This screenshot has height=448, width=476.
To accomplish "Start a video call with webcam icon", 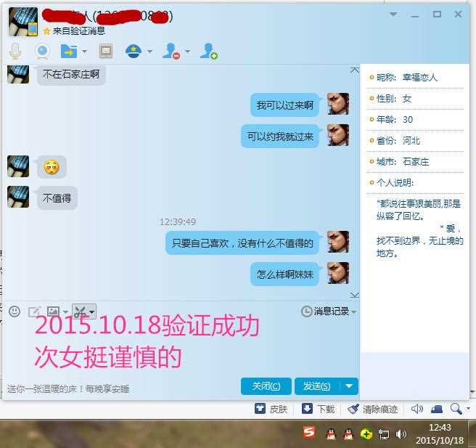I will pyautogui.click(x=43, y=52).
